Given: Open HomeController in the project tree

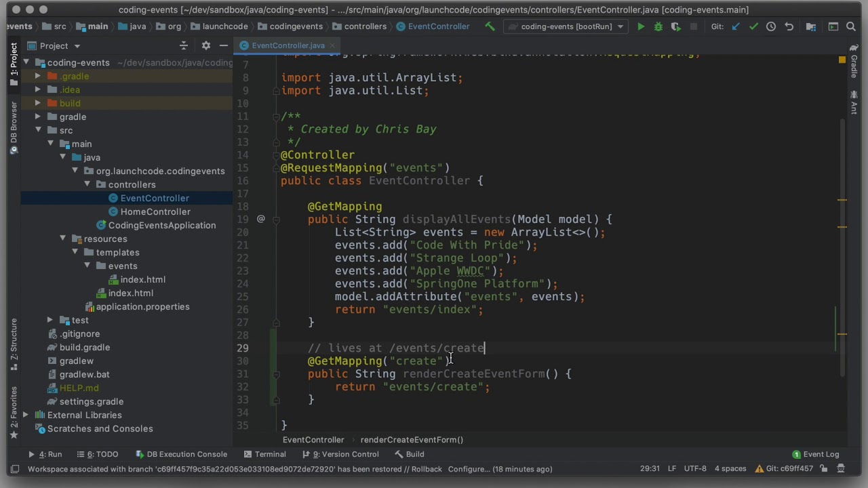Looking at the screenshot, I should point(155,211).
